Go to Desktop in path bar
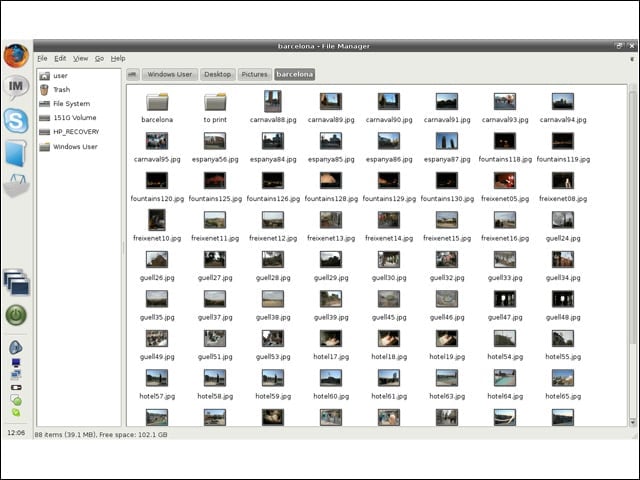The image size is (640, 480). click(218, 74)
